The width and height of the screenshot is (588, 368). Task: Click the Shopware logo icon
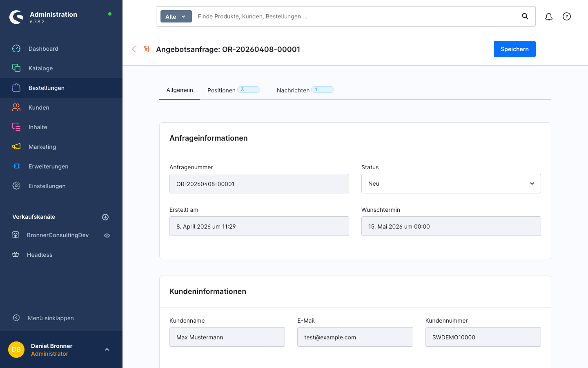(x=16, y=17)
